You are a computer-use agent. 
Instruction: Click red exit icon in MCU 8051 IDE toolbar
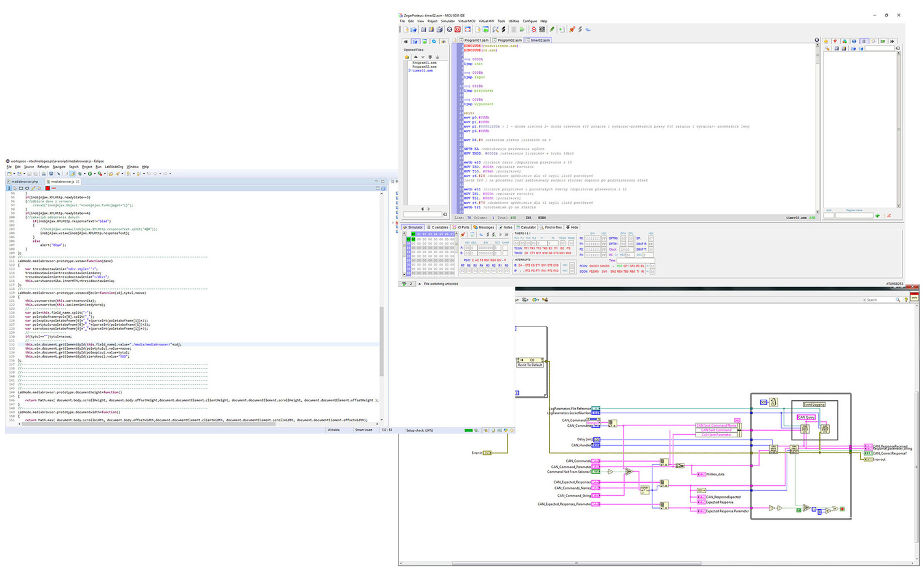click(x=457, y=30)
